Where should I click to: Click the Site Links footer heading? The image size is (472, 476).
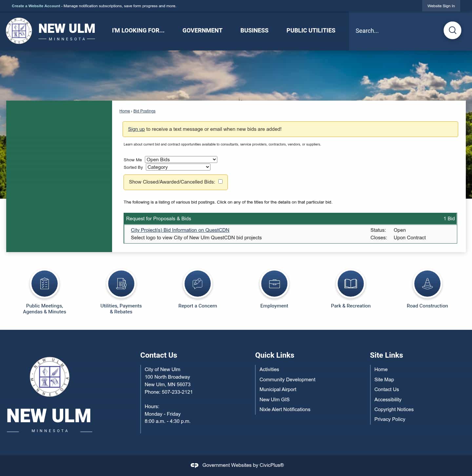[x=386, y=355]
